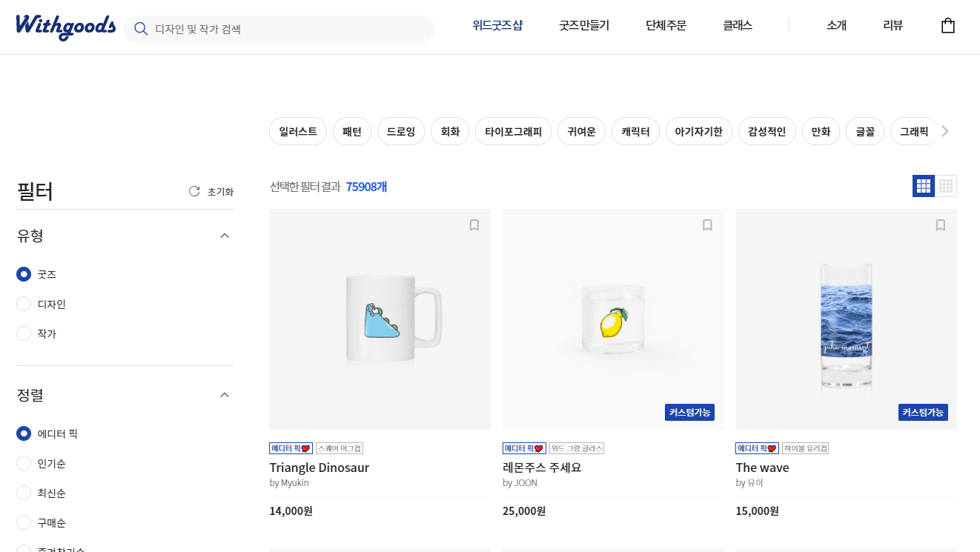Click the 14,000원 price
This screenshot has width=980, height=552.
[x=291, y=511]
